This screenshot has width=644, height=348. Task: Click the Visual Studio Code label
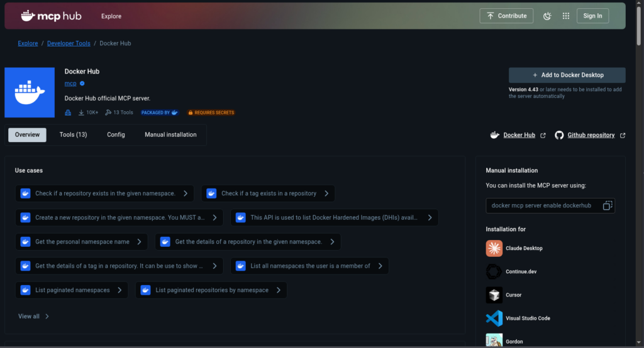528,318
